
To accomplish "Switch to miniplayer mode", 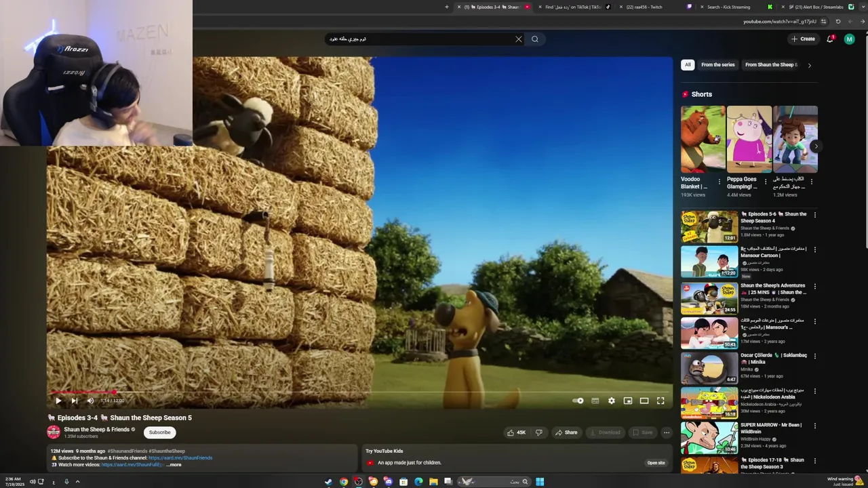I will [628, 401].
